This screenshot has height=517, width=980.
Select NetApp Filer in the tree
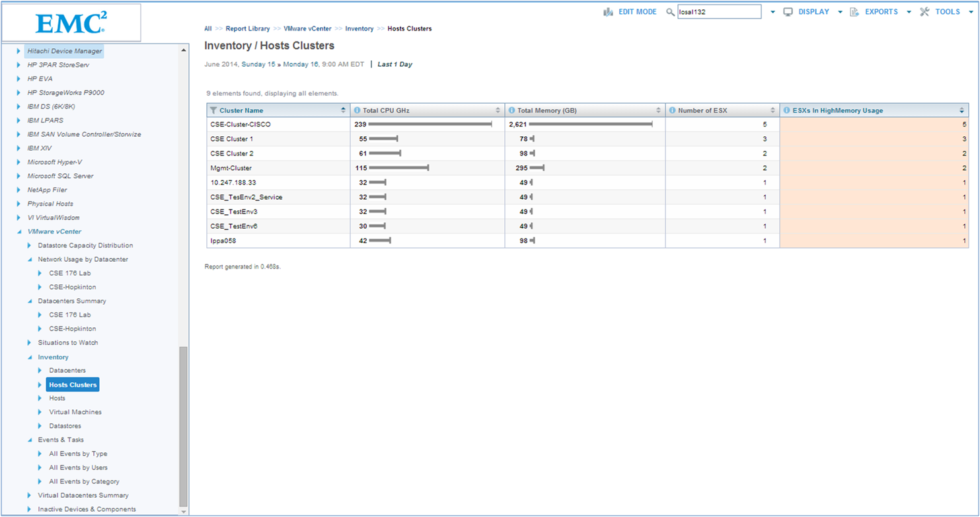coord(47,190)
